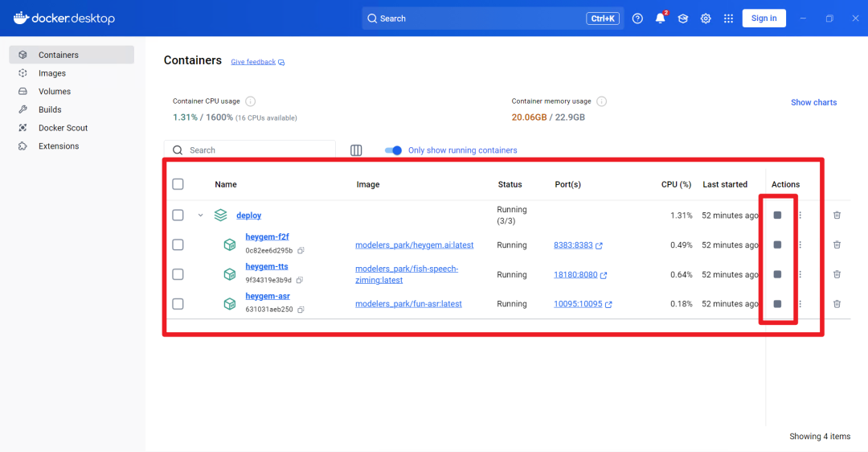
Task: Open the help question mark icon
Action: (637, 18)
